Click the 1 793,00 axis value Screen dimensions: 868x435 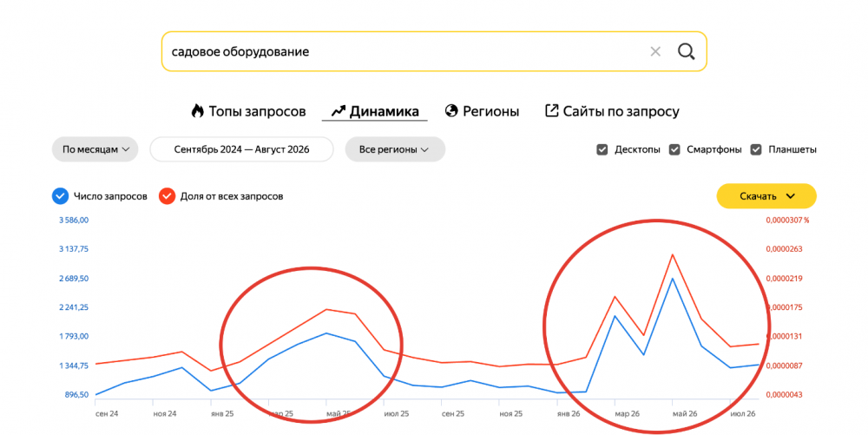(74, 337)
